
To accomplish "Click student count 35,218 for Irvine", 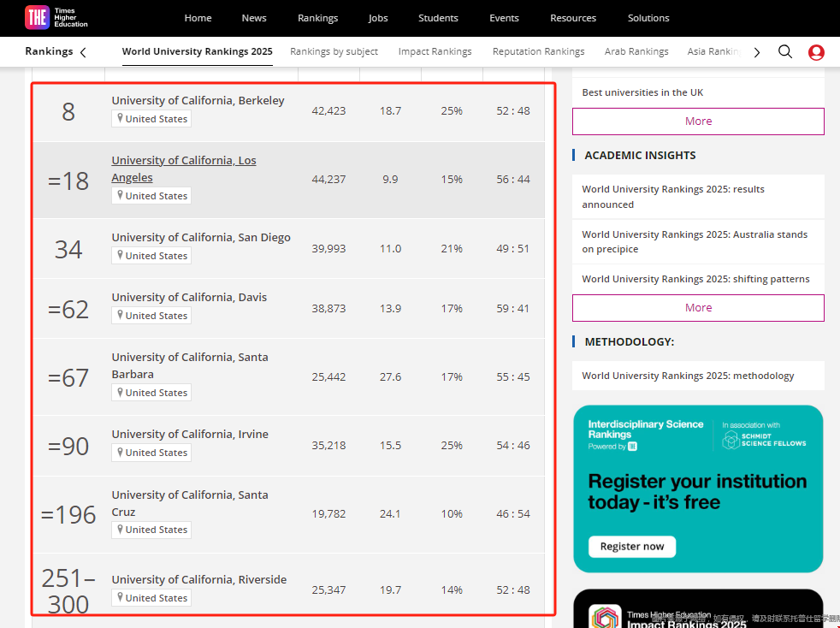I will (328, 446).
